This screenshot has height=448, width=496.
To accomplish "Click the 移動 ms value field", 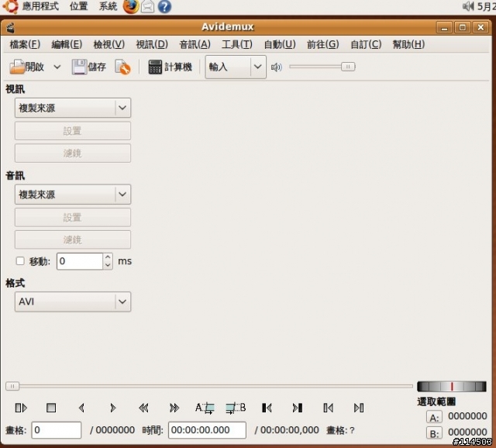I will 80,261.
